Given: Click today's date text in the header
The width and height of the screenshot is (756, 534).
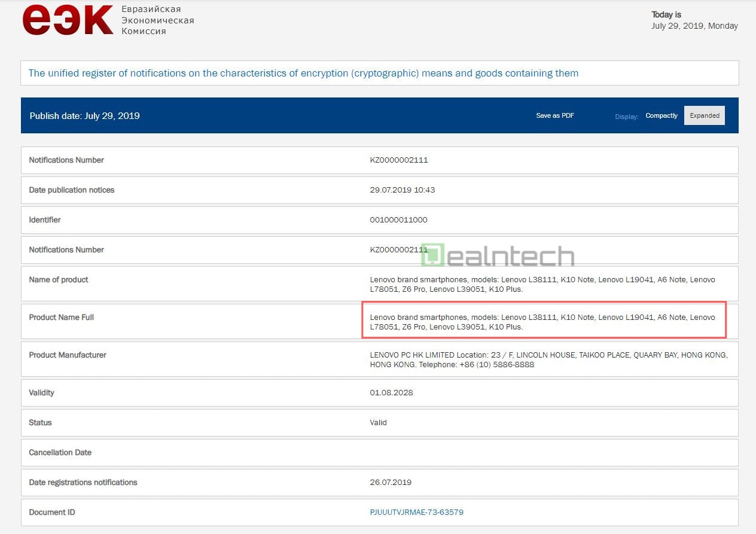Looking at the screenshot, I should coord(694,26).
